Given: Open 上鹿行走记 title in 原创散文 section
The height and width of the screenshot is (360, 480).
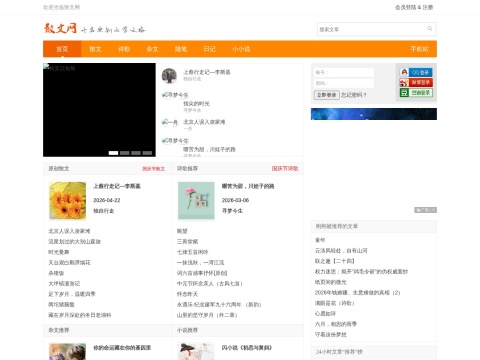Looking at the screenshot, I should 117,186.
